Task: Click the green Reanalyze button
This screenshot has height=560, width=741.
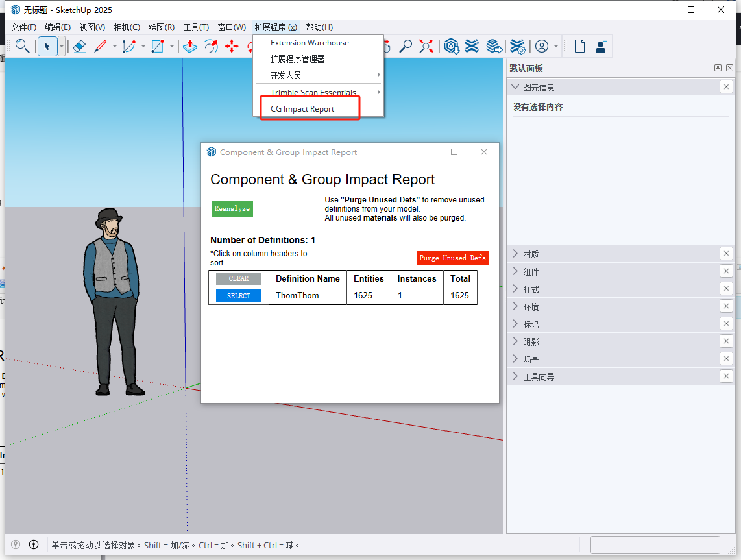Action: coord(232,209)
